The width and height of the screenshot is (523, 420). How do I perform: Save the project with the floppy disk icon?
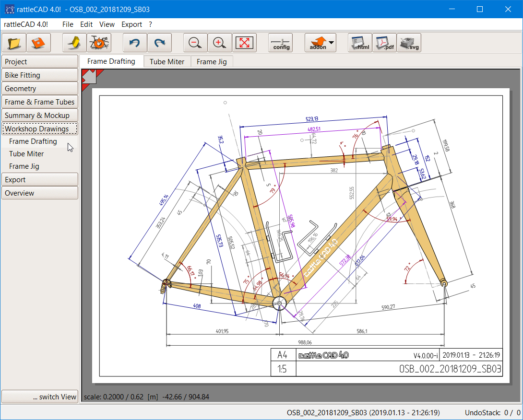[38, 43]
